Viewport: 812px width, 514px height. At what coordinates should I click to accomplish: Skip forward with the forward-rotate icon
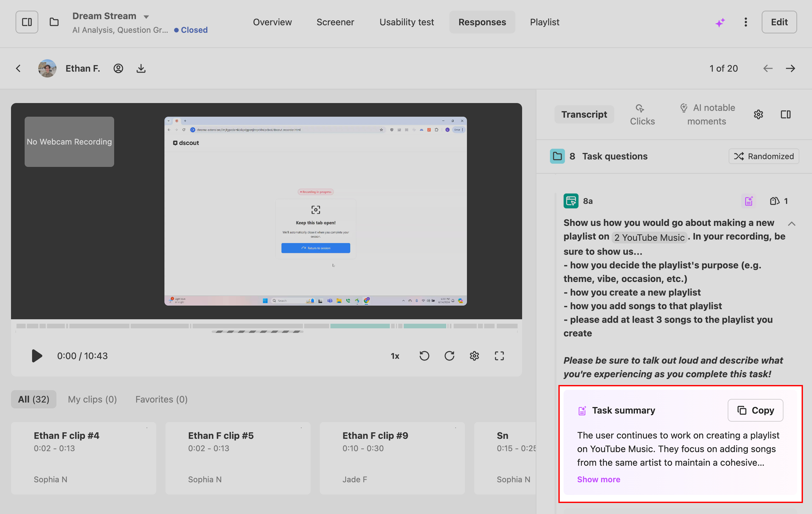[x=449, y=356]
